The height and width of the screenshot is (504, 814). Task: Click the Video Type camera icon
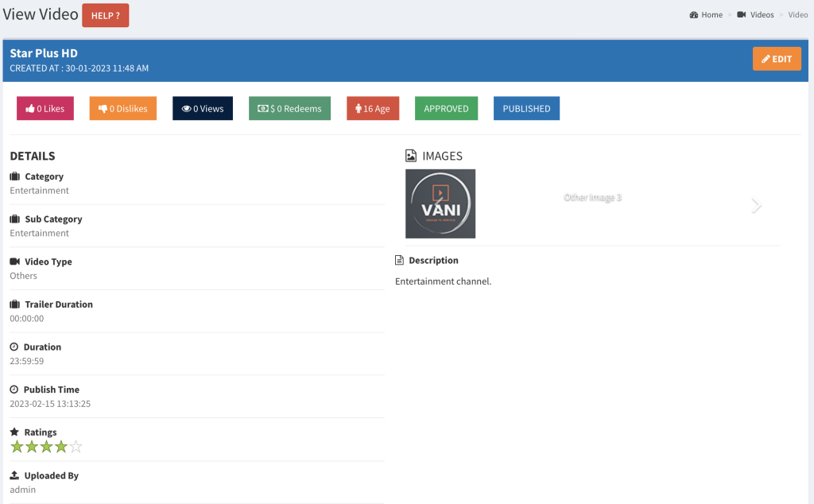point(14,262)
